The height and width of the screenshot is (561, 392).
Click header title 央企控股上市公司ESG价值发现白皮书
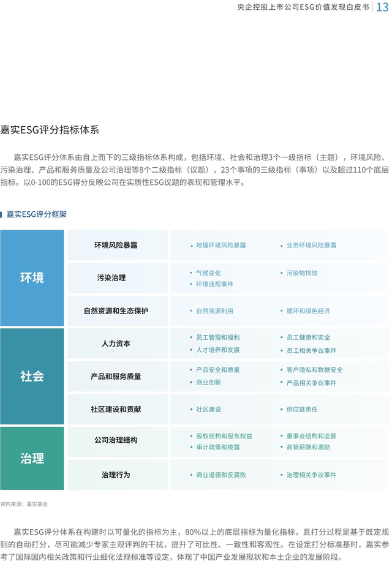point(303,7)
